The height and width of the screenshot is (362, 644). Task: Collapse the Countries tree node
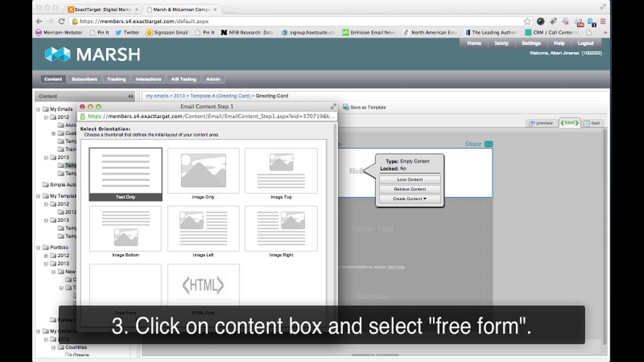(x=54, y=347)
